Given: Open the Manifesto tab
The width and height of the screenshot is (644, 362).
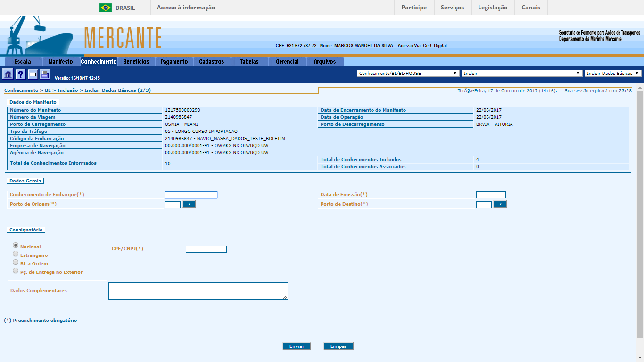Looking at the screenshot, I should [61, 62].
